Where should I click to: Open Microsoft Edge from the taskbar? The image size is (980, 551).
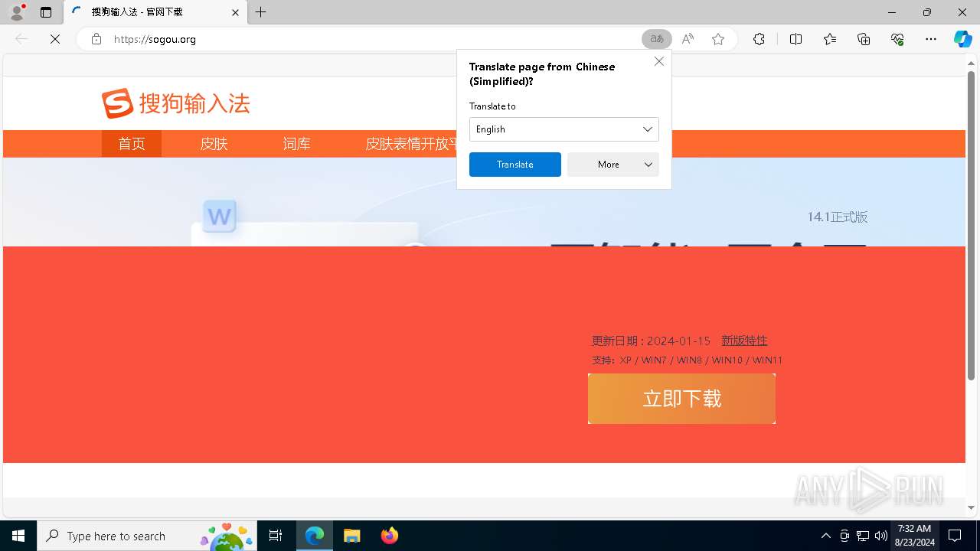pos(315,536)
